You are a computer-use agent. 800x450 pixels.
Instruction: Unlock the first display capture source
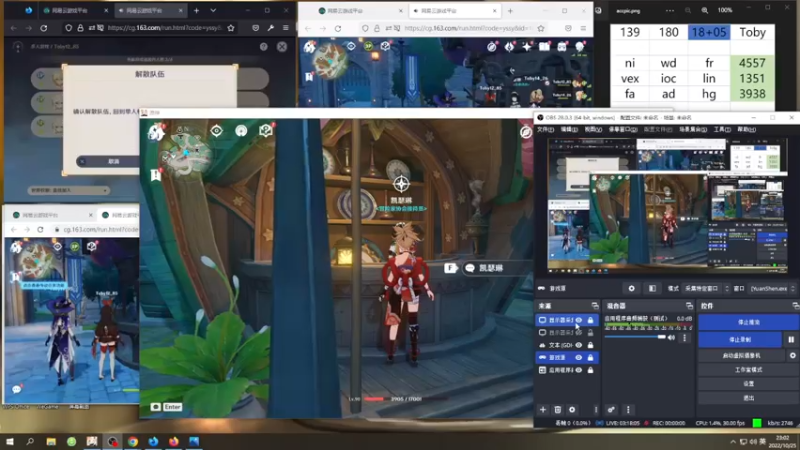click(590, 320)
